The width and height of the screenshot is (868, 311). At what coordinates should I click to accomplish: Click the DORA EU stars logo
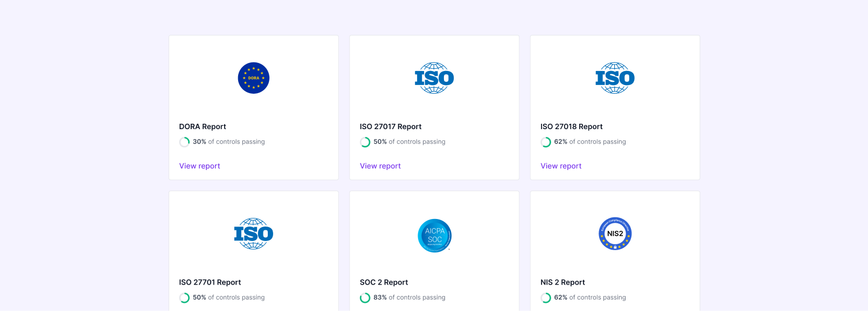(254, 78)
